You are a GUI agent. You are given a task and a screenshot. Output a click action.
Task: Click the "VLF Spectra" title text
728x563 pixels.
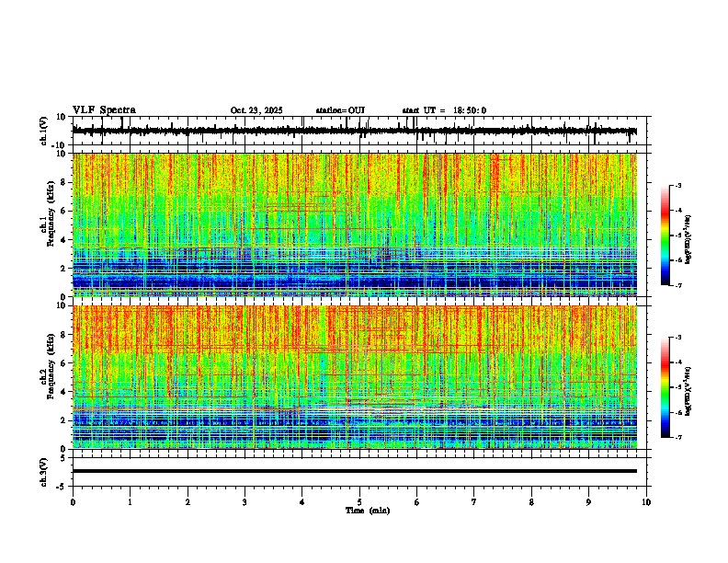pyautogui.click(x=104, y=110)
